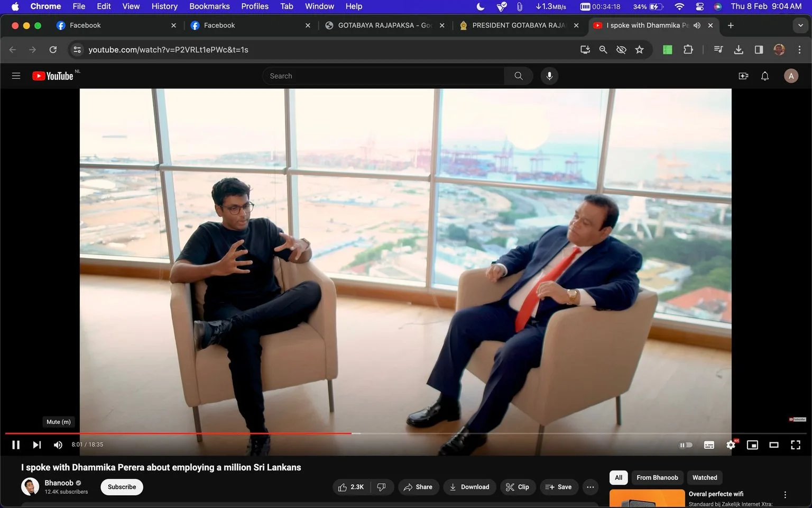Skip to next video
Image resolution: width=812 pixels, height=508 pixels.
coord(36,445)
